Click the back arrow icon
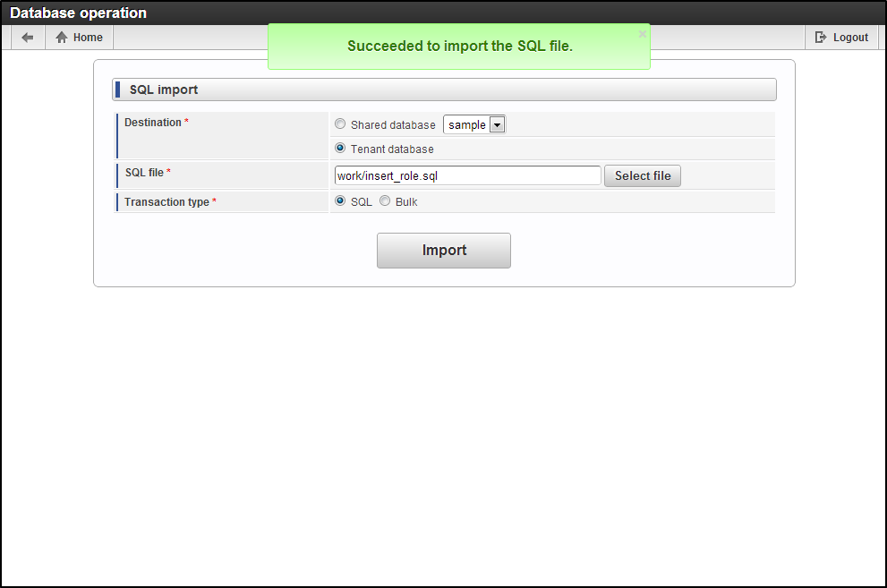The image size is (887, 588). point(27,38)
